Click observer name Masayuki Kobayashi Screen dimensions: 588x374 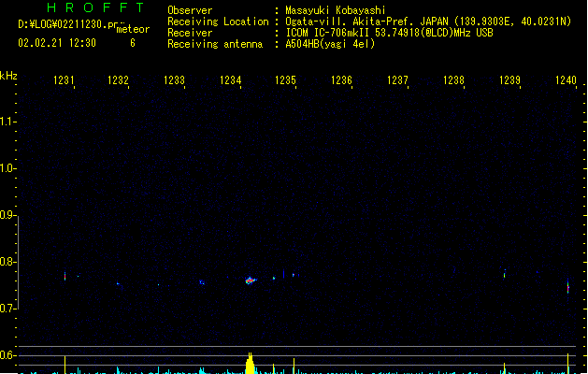point(336,10)
